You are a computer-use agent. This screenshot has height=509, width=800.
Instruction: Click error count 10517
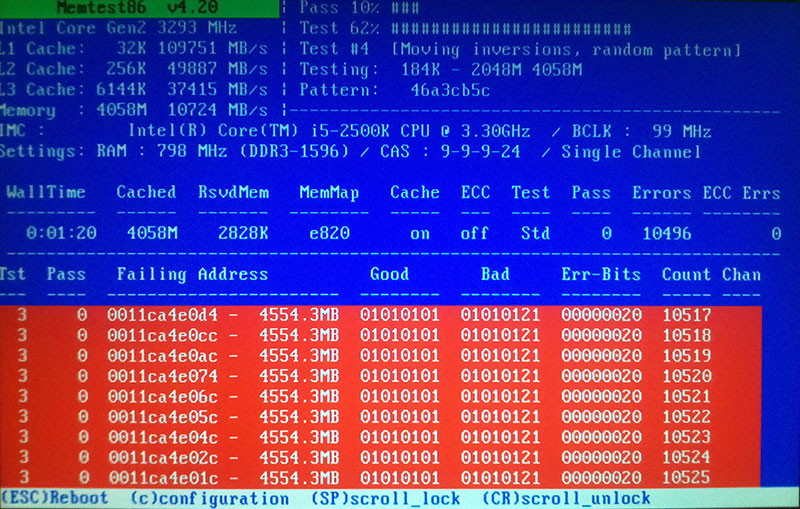pos(686,315)
